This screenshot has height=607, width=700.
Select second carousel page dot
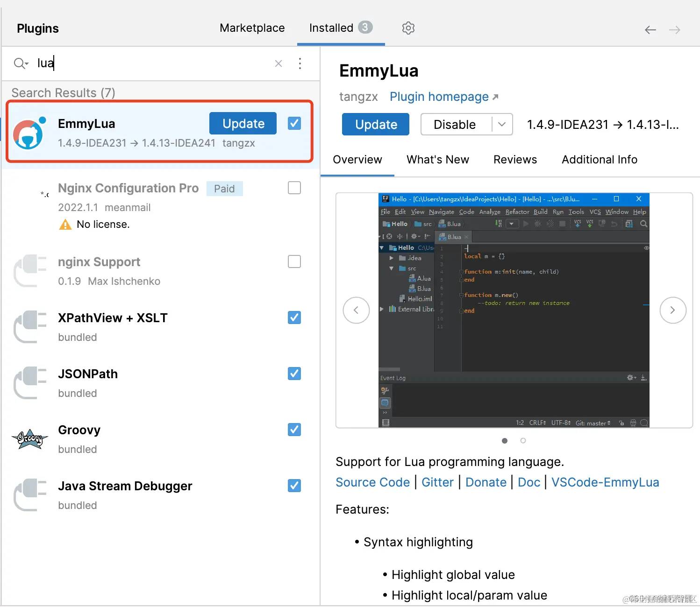(x=523, y=441)
